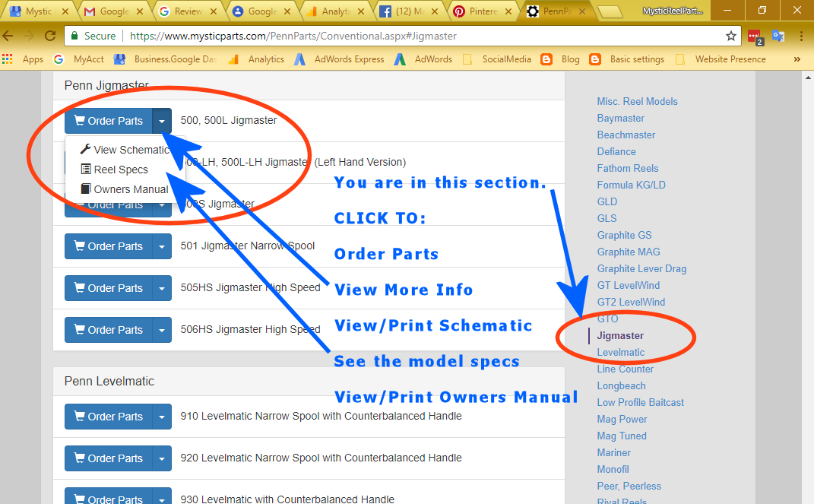Expand dropdown arrow for 501 Jigmaster Narrow Spool
814x504 pixels.
[x=162, y=246]
